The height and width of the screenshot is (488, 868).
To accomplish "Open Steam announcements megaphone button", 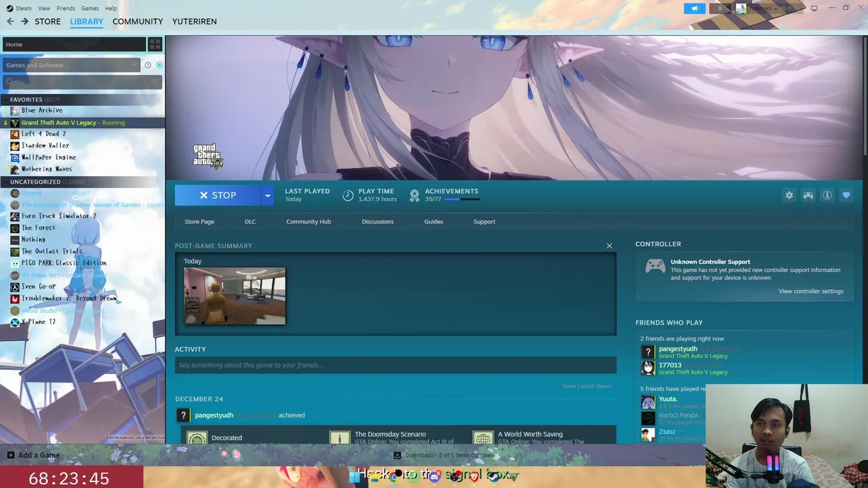I will tap(694, 8).
